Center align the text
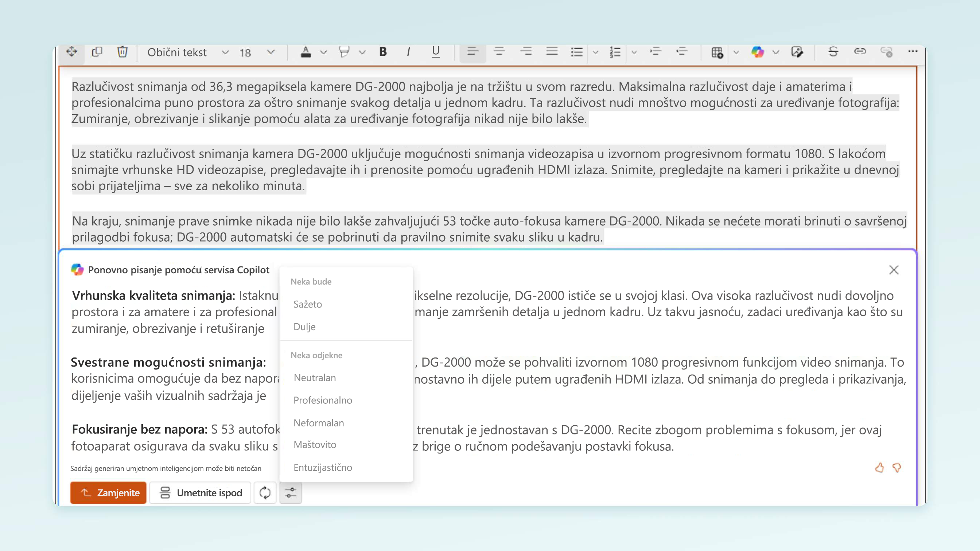The image size is (980, 551). [x=499, y=52]
